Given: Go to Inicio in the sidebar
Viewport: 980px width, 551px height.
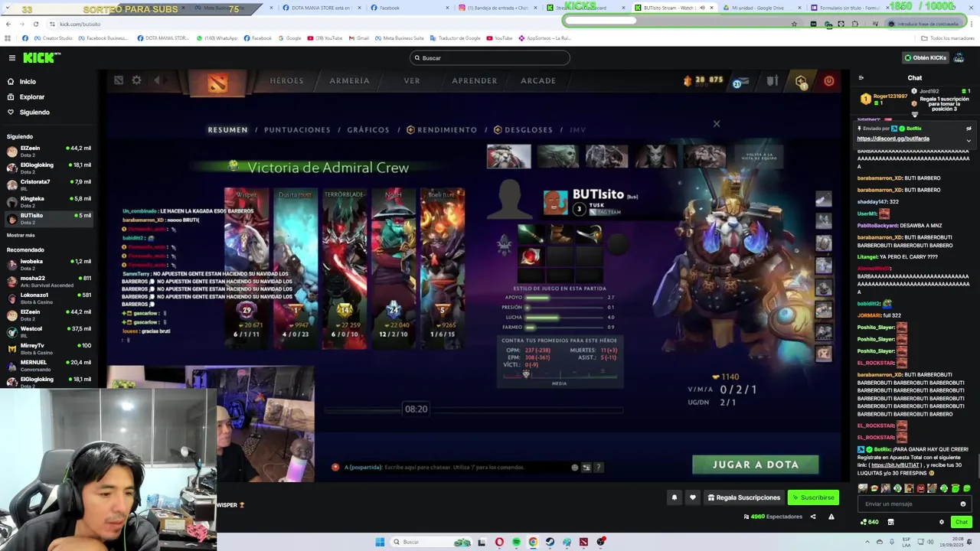Looking at the screenshot, I should tap(28, 81).
